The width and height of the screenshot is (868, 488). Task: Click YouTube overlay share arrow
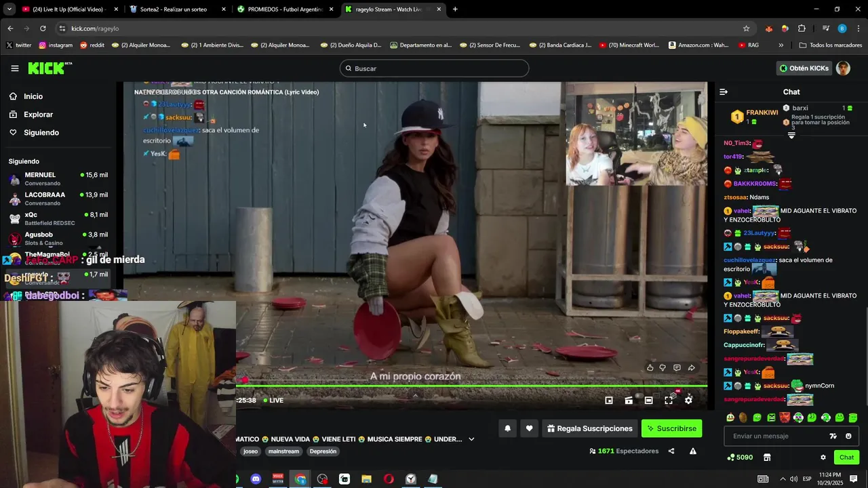691,368
